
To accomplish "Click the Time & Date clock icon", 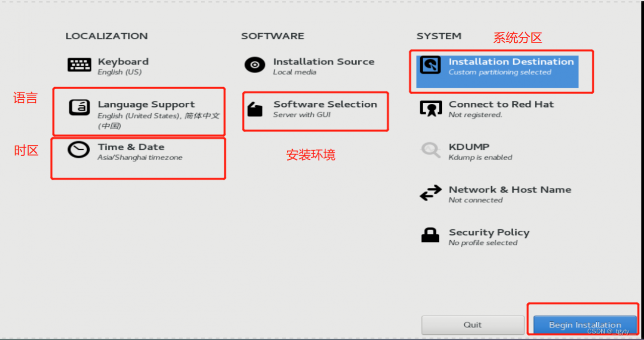I will (x=78, y=150).
